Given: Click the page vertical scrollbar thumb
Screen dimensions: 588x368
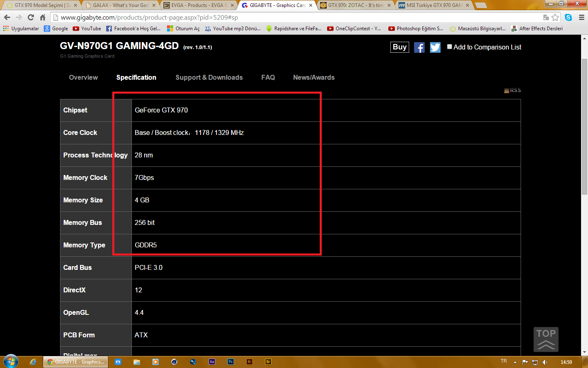Looking at the screenshot, I should (584, 127).
